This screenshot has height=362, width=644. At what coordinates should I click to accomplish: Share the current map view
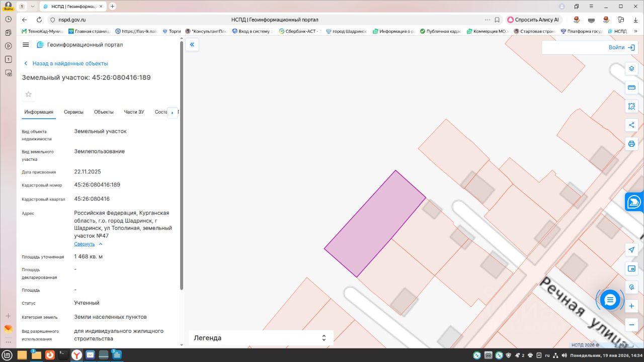(631, 125)
